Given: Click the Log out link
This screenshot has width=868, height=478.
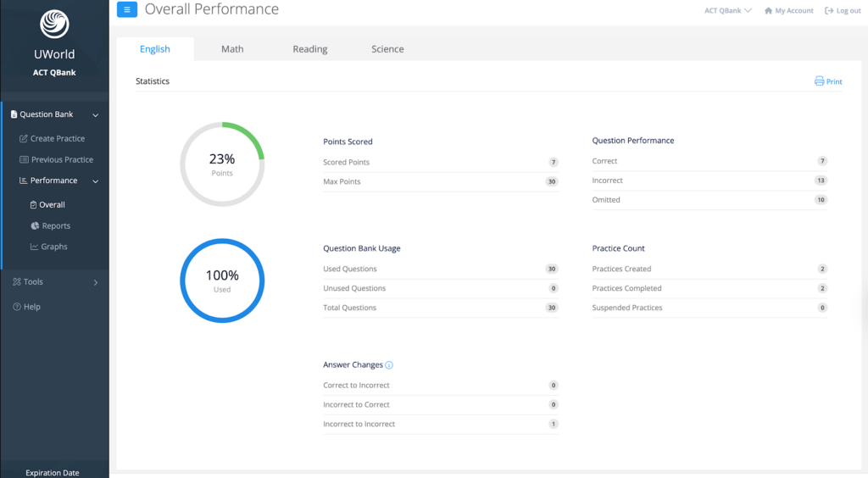Looking at the screenshot, I should tap(843, 11).
